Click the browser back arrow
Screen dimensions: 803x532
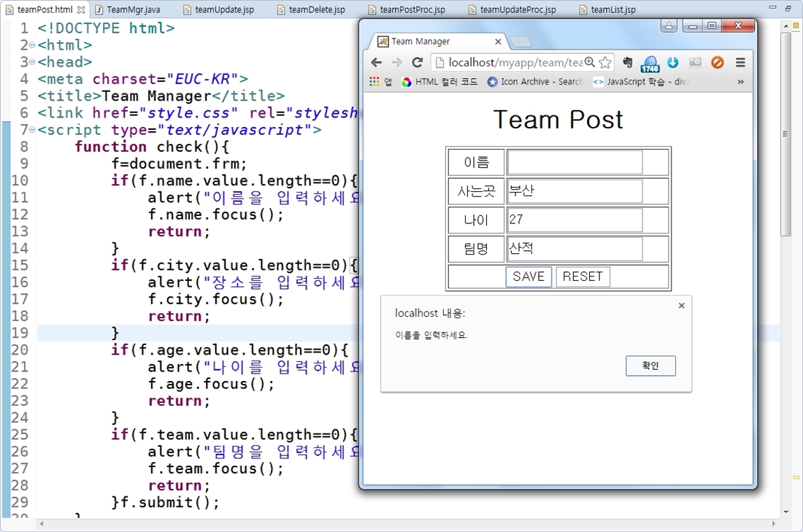click(x=377, y=63)
